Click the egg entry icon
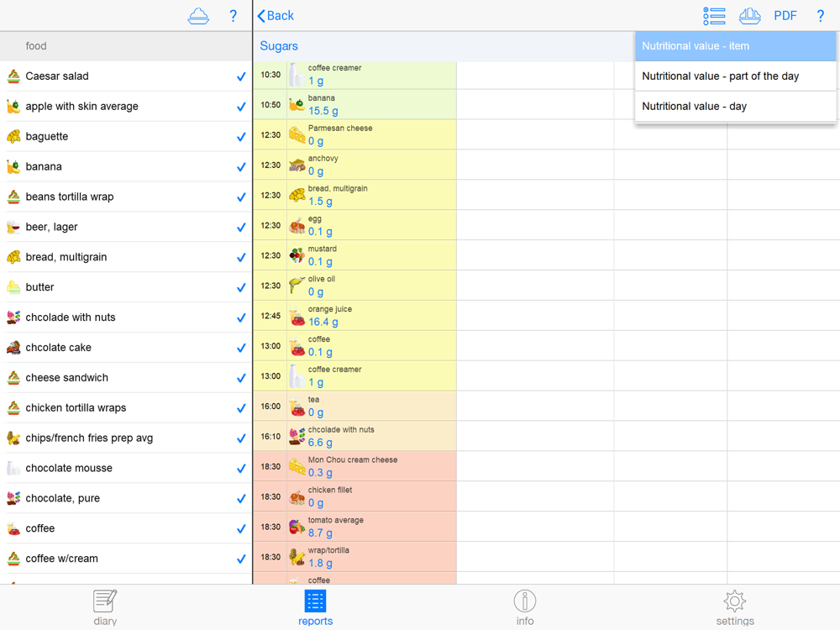 pyautogui.click(x=297, y=225)
